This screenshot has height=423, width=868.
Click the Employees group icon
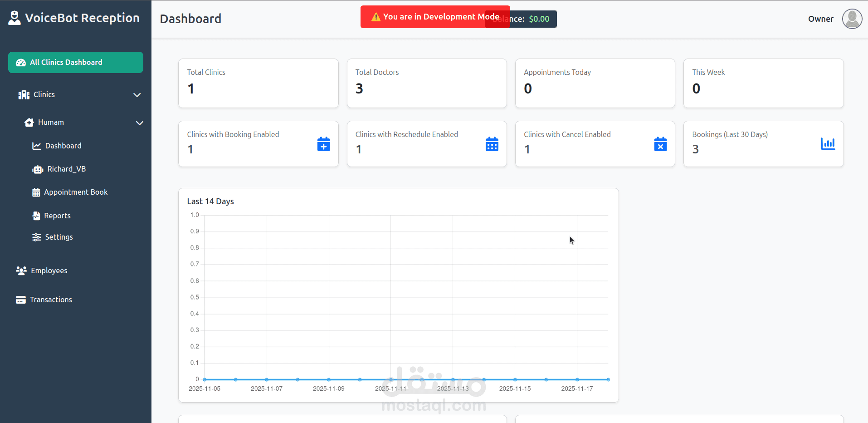point(21,271)
